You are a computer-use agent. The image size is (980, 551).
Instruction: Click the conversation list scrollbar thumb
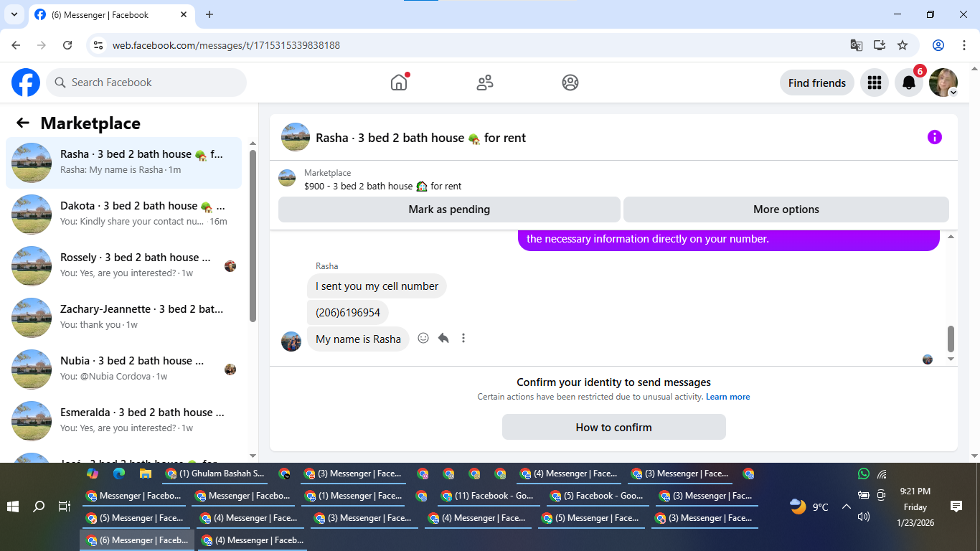[253, 235]
